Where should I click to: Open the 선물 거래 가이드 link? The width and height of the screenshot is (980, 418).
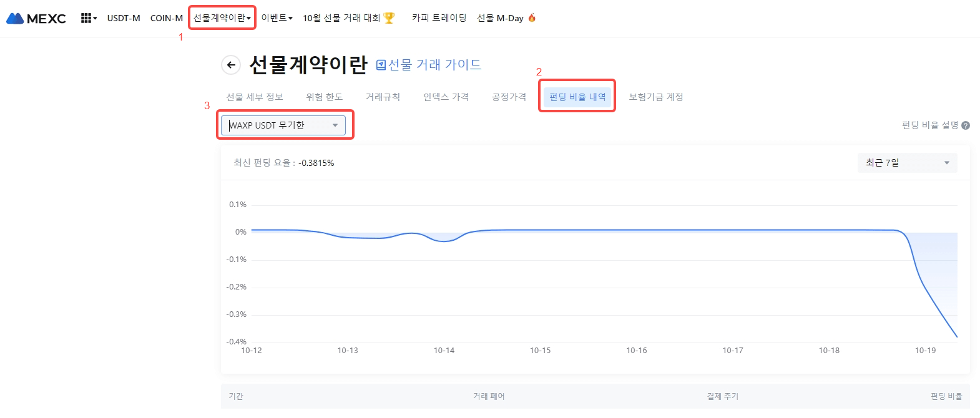point(434,65)
